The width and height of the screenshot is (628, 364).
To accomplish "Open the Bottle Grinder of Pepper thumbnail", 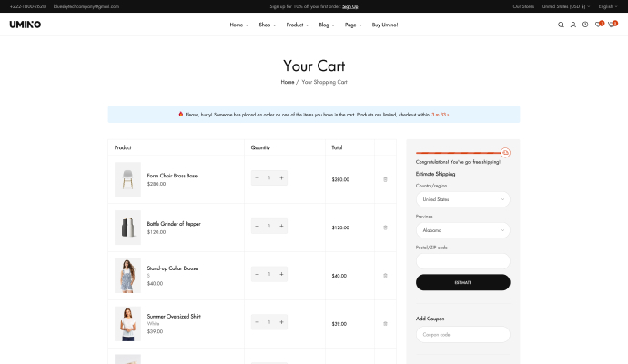I will pos(127,227).
